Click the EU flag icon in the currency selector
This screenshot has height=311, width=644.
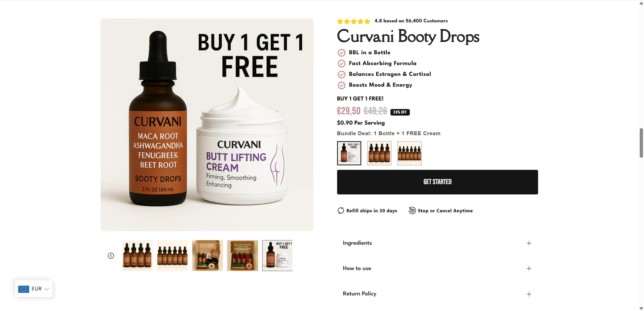coord(24,289)
